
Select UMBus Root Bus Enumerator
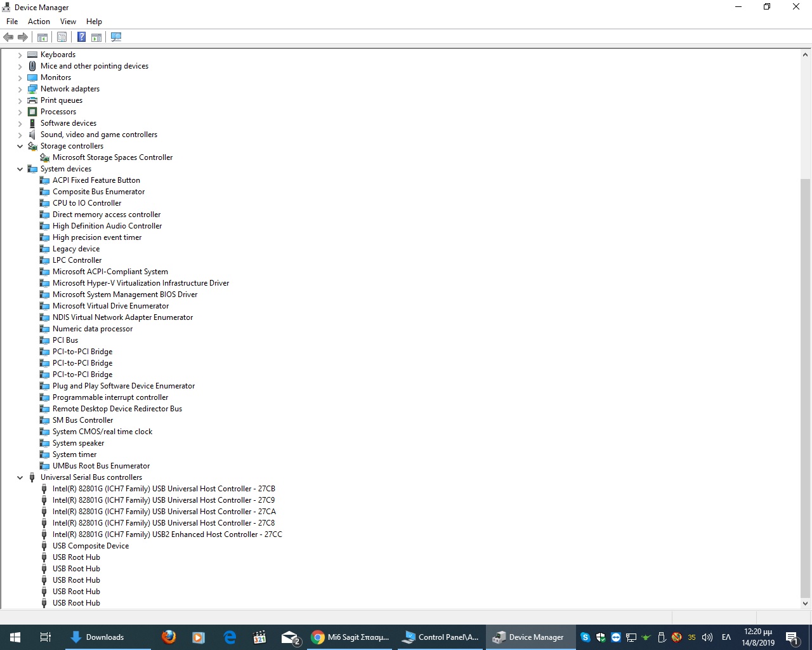coord(101,466)
